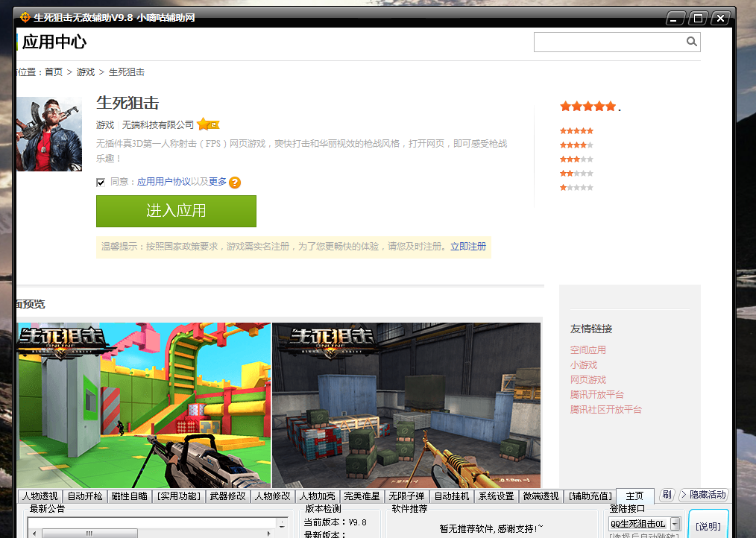Open the 小游戏 friendly link
The width and height of the screenshot is (756, 538).
tap(583, 365)
